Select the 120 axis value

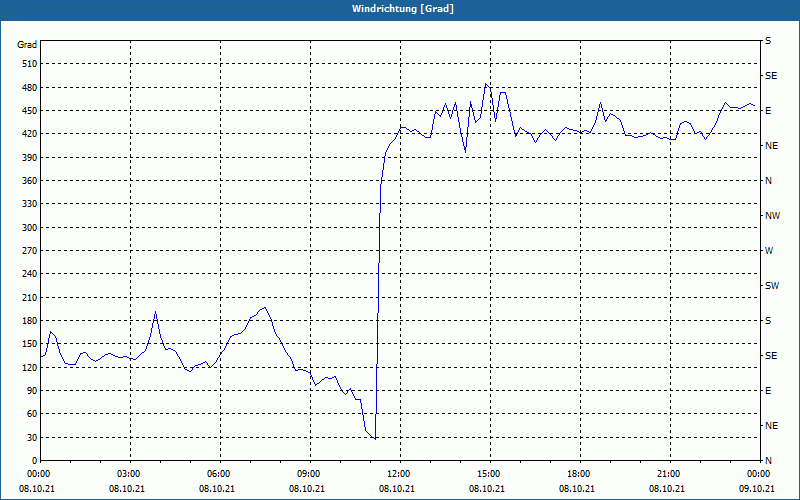(30, 367)
